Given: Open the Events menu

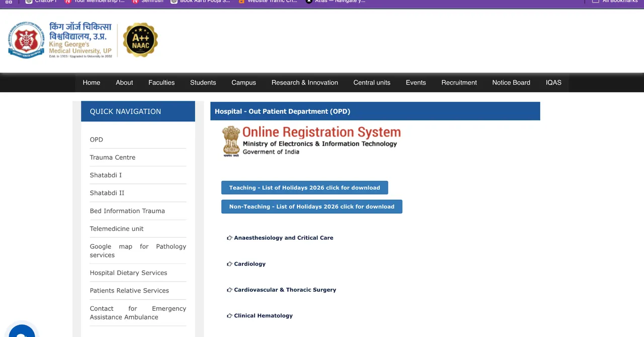Looking at the screenshot, I should [x=416, y=83].
